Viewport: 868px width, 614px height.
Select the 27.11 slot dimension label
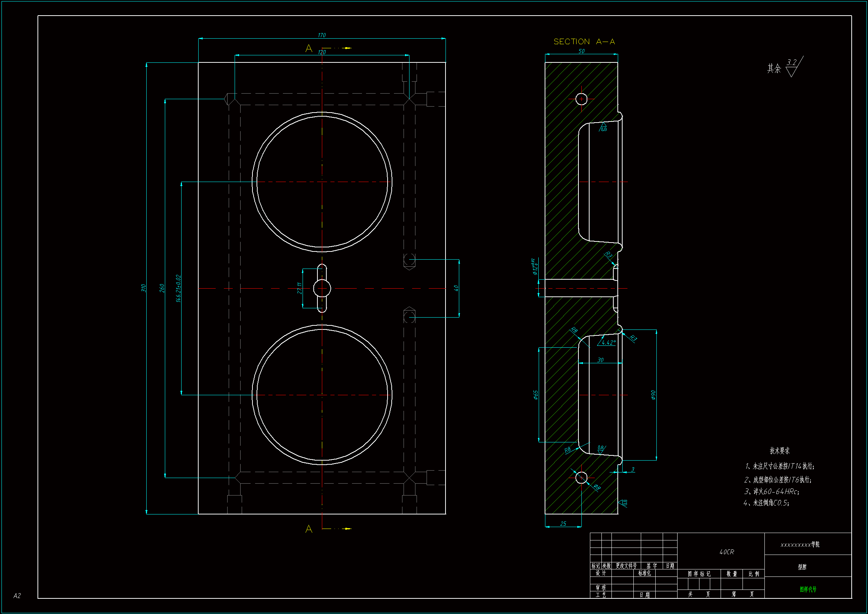point(299,288)
